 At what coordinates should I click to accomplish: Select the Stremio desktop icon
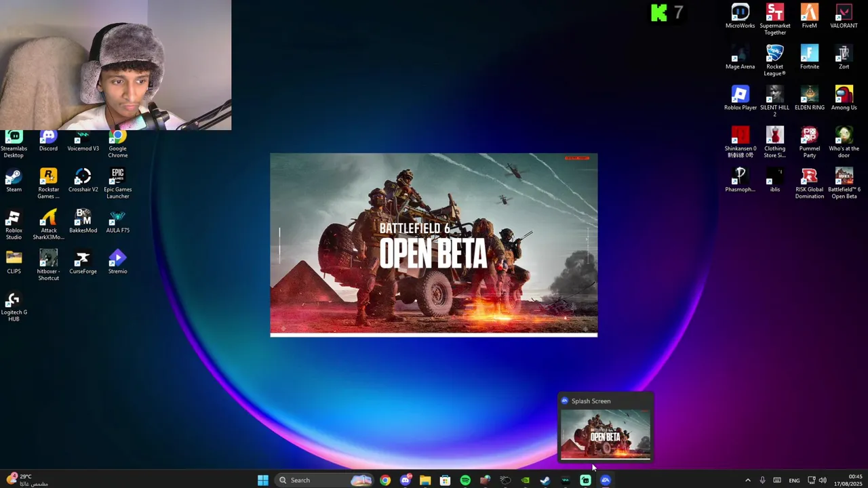point(117,262)
